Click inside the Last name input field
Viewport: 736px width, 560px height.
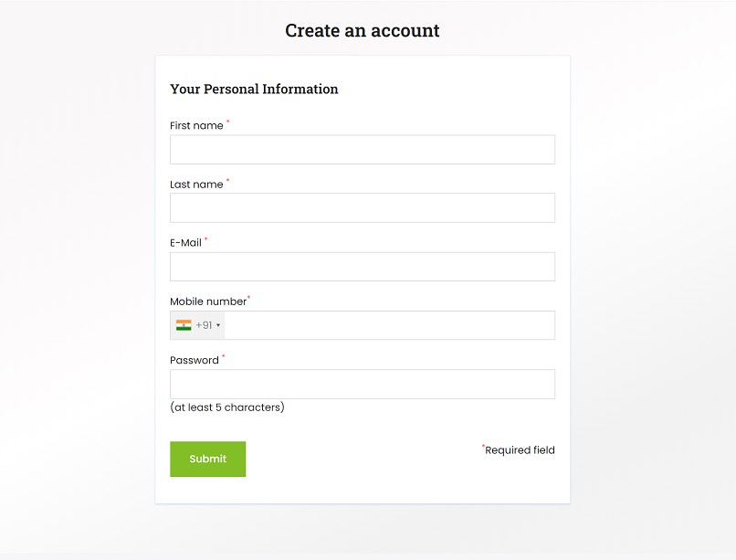pos(362,207)
